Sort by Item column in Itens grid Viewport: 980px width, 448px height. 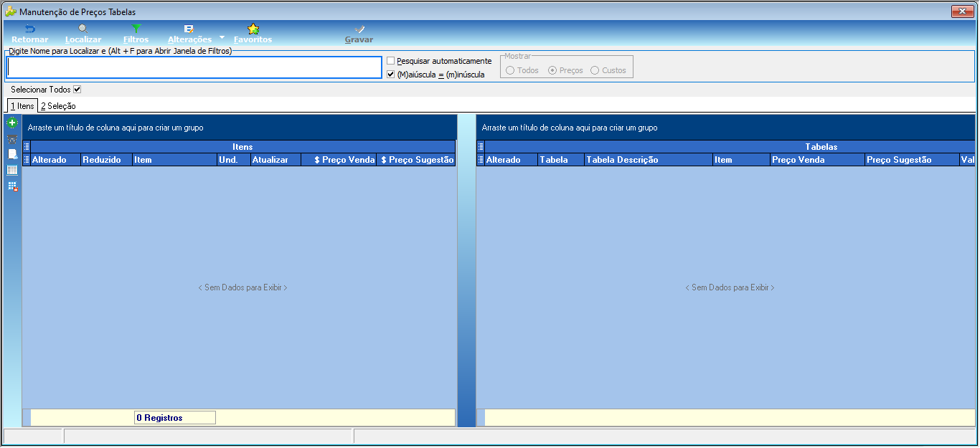coord(174,160)
